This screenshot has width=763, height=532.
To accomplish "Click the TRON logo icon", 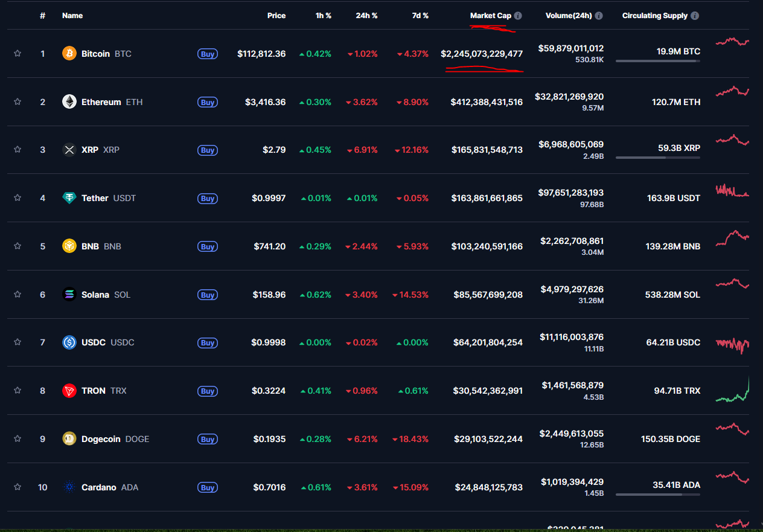I will [x=69, y=391].
